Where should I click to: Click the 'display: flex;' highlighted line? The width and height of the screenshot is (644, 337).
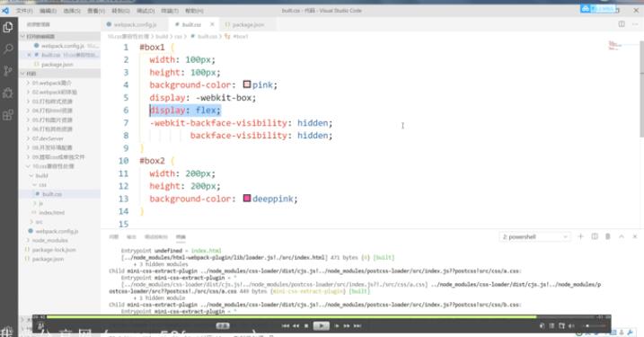tap(185, 111)
